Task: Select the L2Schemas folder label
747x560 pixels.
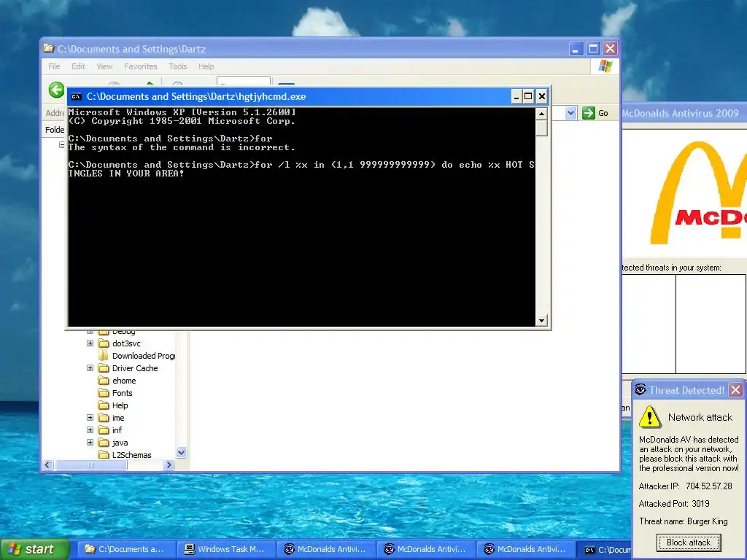Action: [132, 455]
